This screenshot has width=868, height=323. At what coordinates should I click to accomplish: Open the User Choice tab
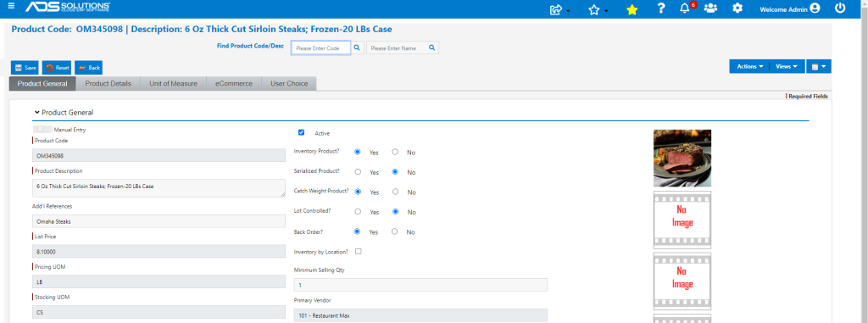pyautogui.click(x=288, y=84)
